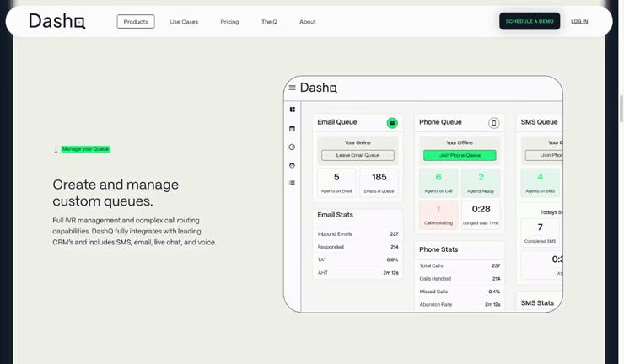Open the hamburger menu in the dashboard preview
624x364 pixels.
[293, 88]
